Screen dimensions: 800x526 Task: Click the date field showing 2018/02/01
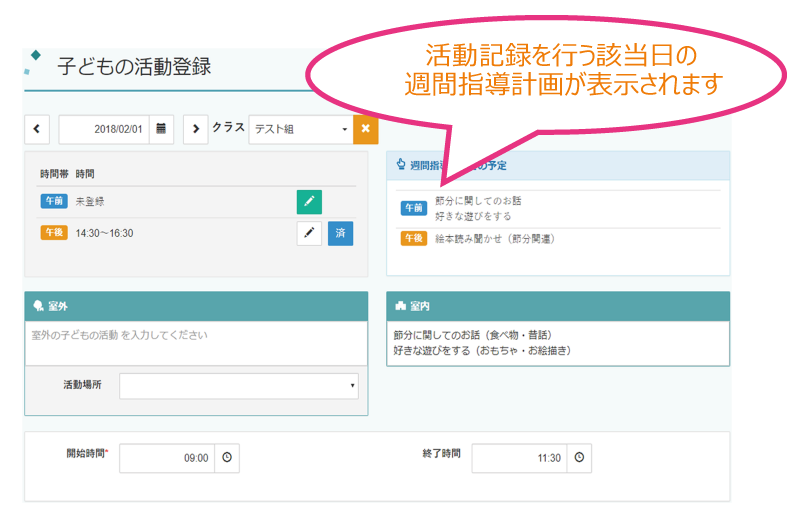coord(105,129)
